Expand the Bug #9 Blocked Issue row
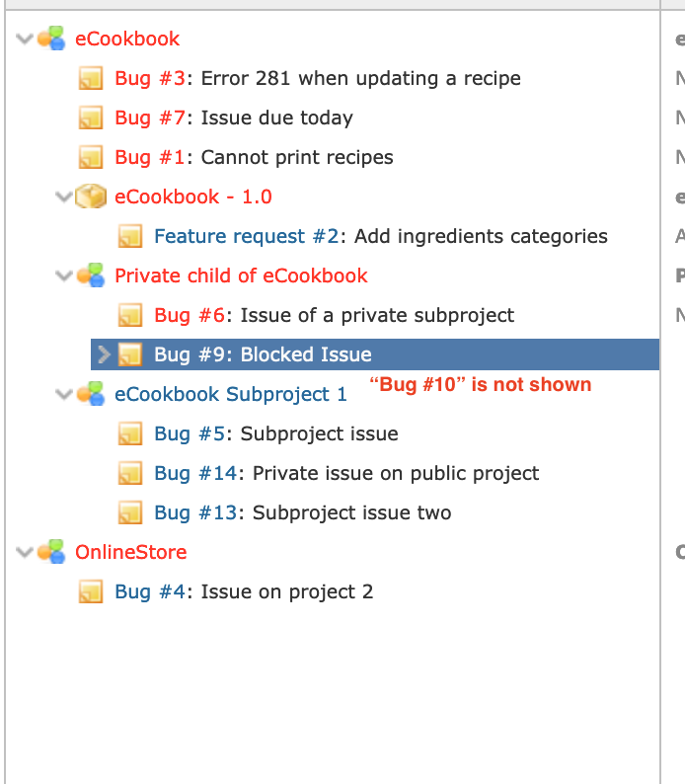Screen dimensions: 685x784 tap(104, 354)
